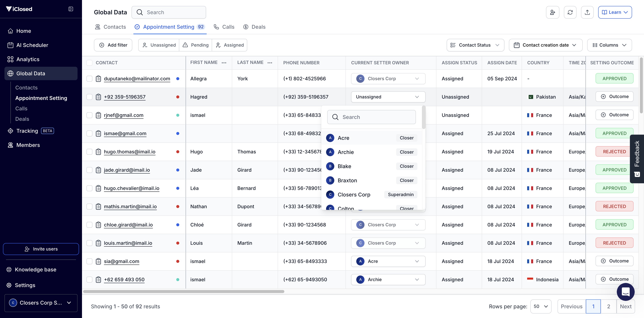Tick the checkbox for sia@gmail.com row
This screenshot has height=318, width=644.
coord(89,261)
